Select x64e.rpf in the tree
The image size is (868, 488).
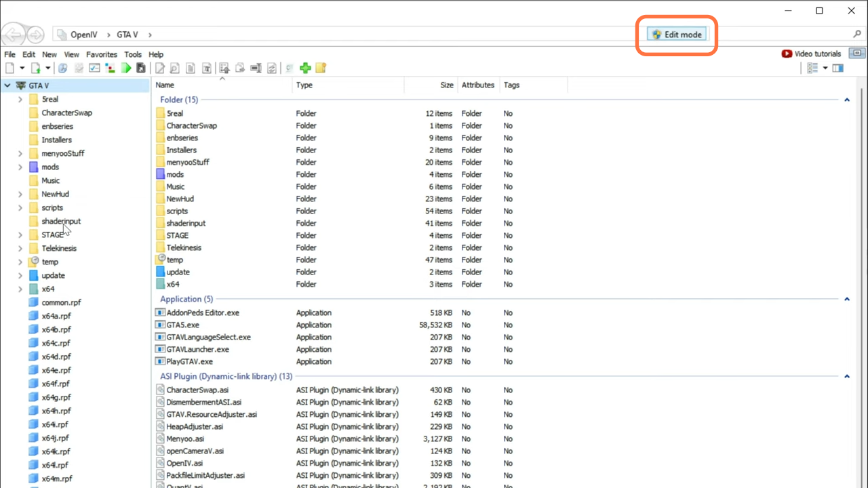[56, 371]
